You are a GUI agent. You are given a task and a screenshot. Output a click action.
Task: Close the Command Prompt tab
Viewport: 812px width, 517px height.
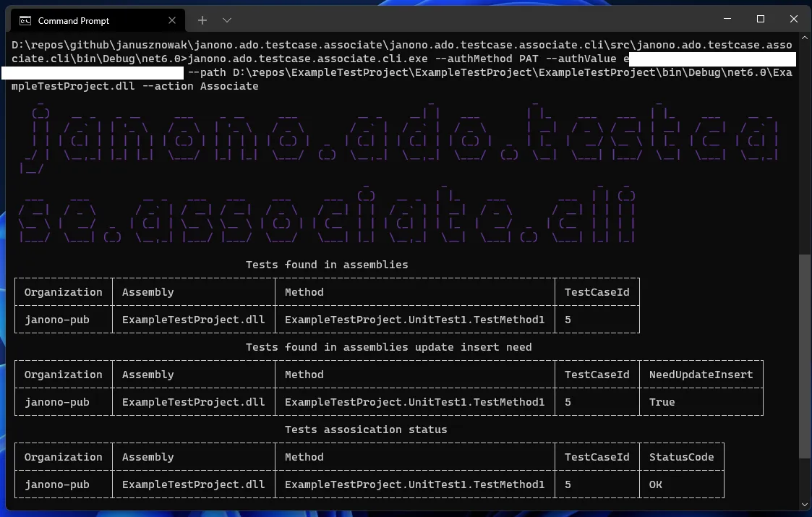coord(172,21)
